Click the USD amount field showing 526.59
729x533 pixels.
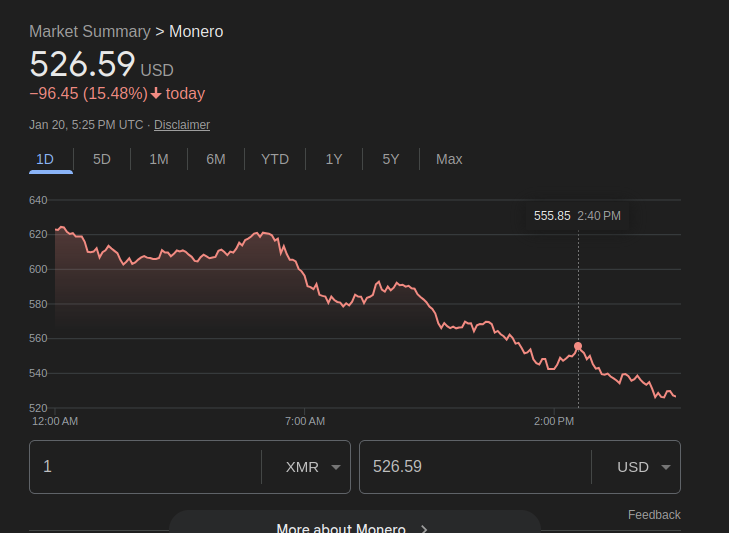475,467
